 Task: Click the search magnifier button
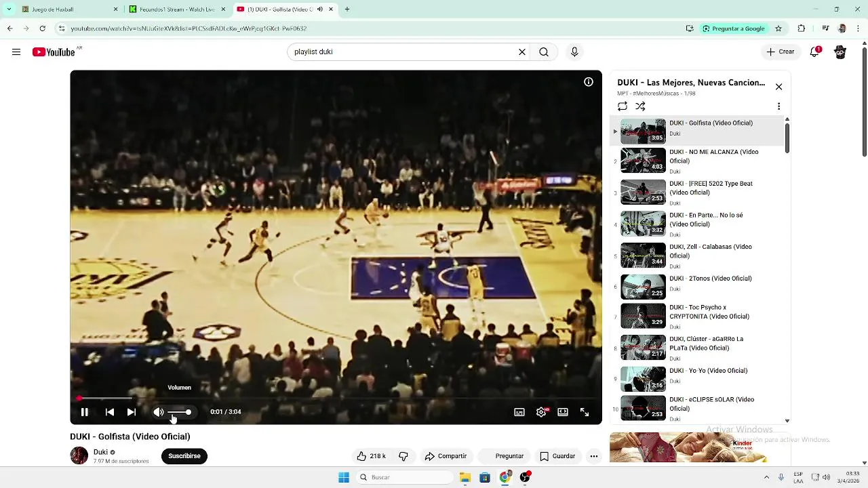point(544,52)
